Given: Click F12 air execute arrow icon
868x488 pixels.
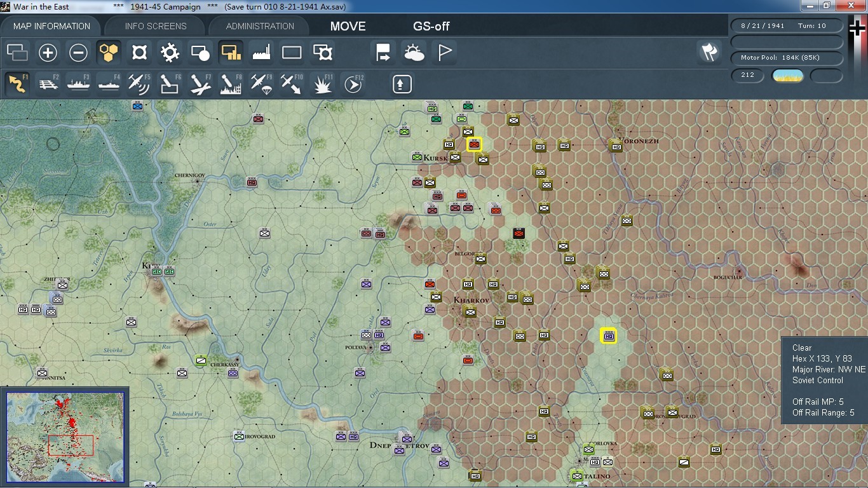Looking at the screenshot, I should tap(353, 83).
